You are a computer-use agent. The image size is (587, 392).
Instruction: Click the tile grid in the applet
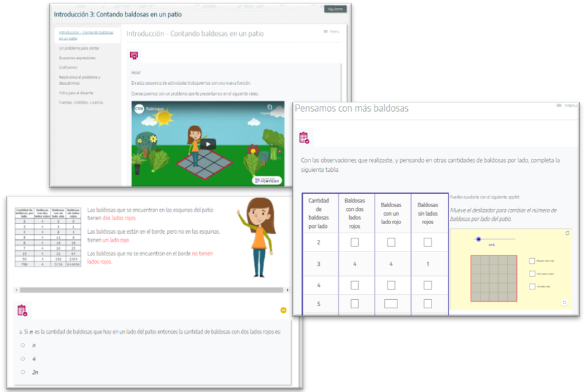click(494, 278)
